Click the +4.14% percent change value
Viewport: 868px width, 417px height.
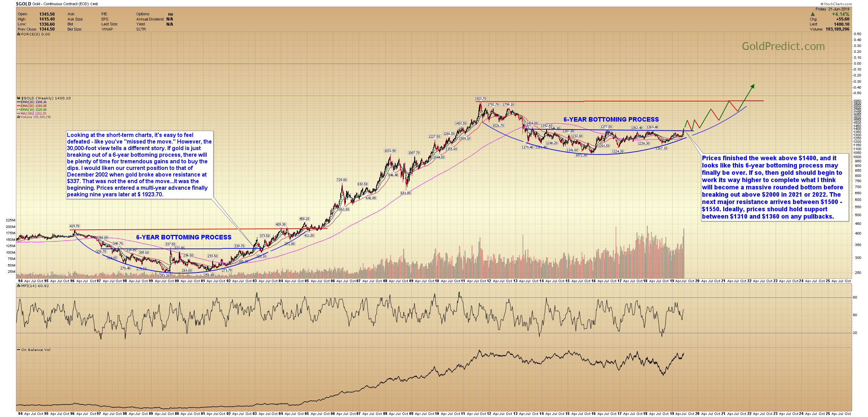tap(841, 14)
